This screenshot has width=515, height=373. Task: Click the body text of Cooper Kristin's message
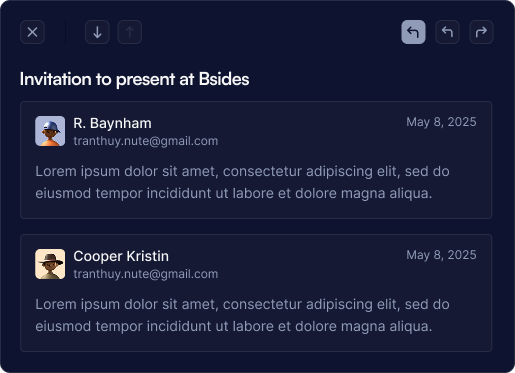pos(242,315)
